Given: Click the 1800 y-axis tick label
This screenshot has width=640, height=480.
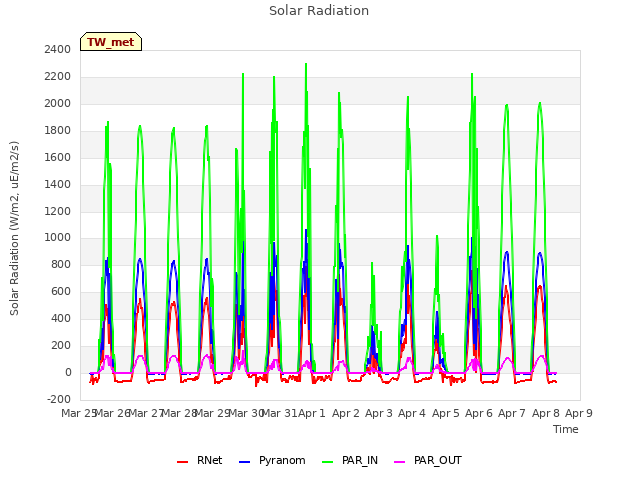Looking at the screenshot, I should (x=58, y=130).
